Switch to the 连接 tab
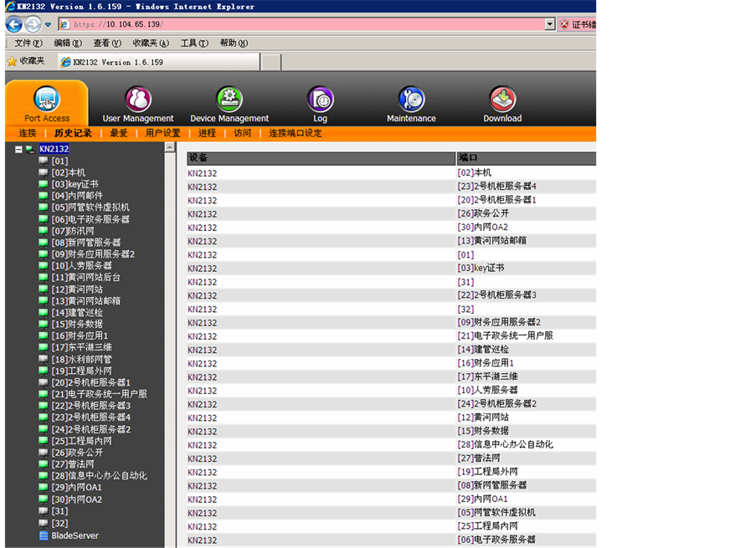The image size is (756, 548). (x=28, y=133)
